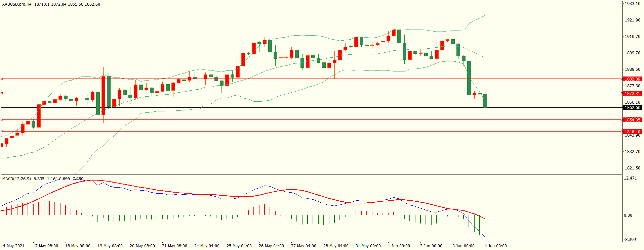Image resolution: width=644 pixels, height=250 pixels.
Task: Click the -8.399 value on MACD scale
Action: (x=630, y=240)
